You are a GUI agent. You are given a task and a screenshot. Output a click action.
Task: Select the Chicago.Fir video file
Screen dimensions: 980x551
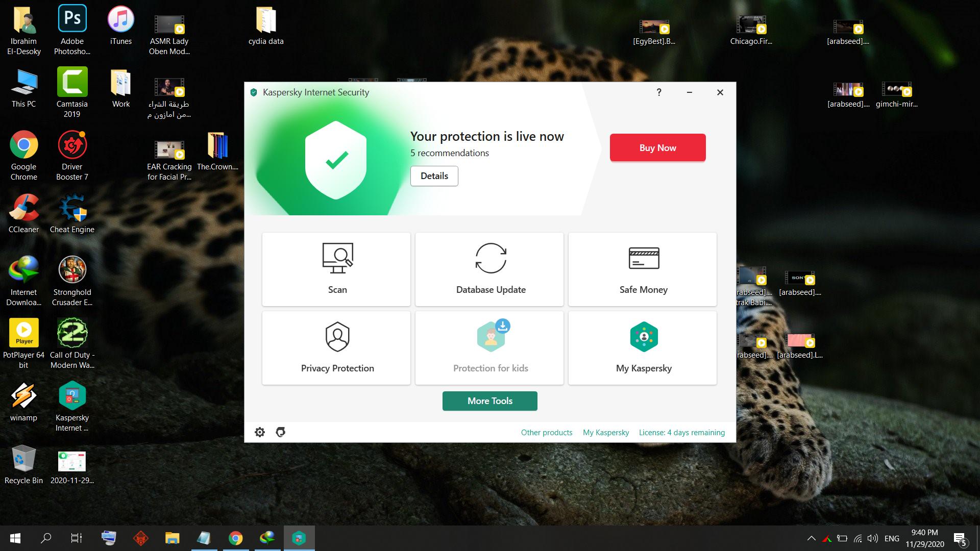[751, 30]
